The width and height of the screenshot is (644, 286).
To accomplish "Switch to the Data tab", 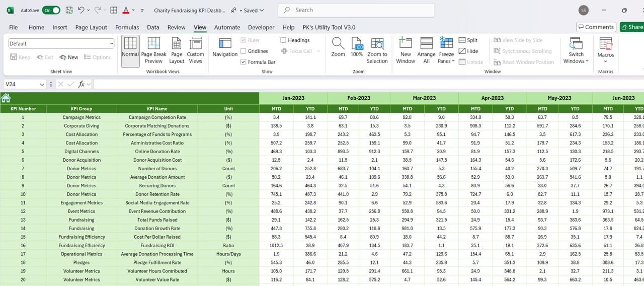I will pyautogui.click(x=153, y=27).
